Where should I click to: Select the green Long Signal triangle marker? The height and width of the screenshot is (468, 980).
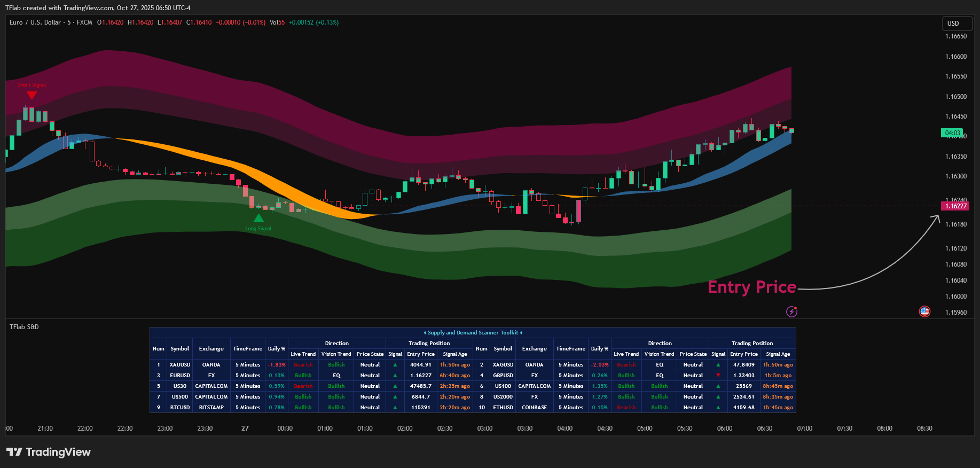click(258, 218)
